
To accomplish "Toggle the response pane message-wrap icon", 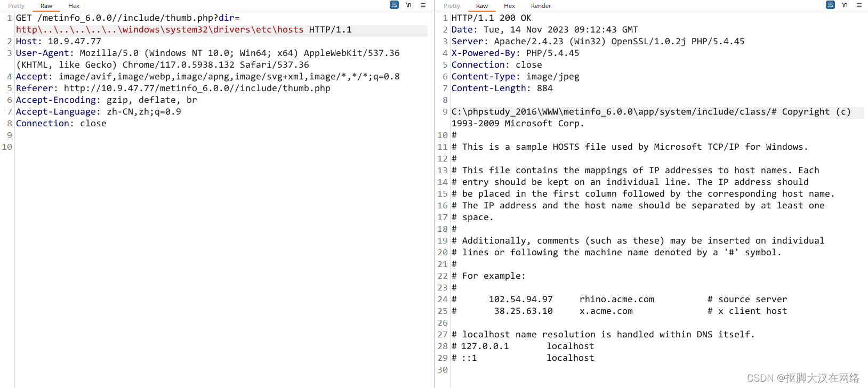I will click(x=830, y=5).
